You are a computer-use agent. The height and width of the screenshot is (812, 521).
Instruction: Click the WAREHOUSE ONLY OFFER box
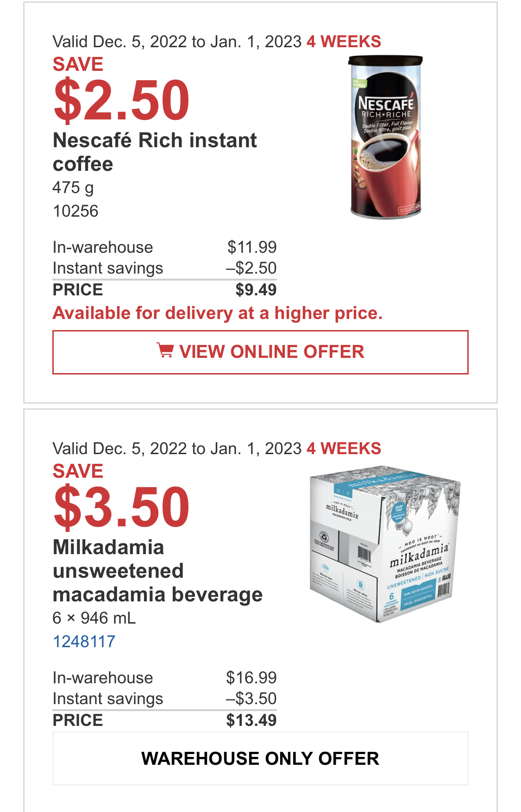pos(260,759)
